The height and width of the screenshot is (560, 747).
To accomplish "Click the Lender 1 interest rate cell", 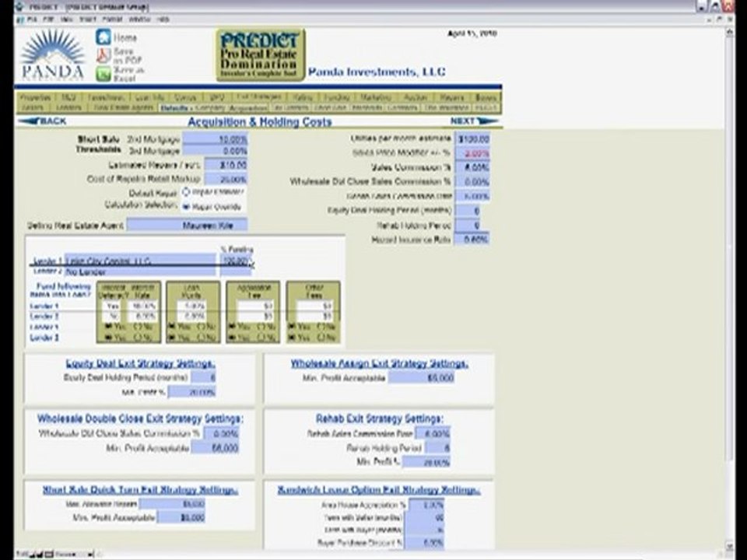I will (143, 306).
